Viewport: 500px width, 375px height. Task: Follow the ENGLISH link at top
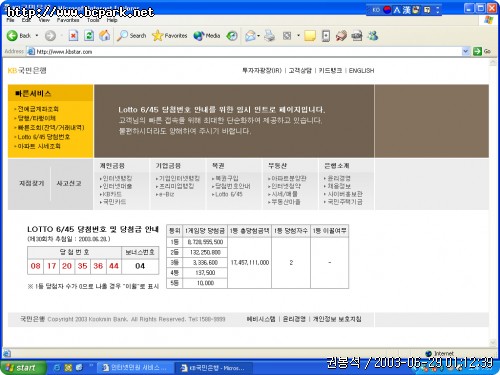click(x=362, y=71)
